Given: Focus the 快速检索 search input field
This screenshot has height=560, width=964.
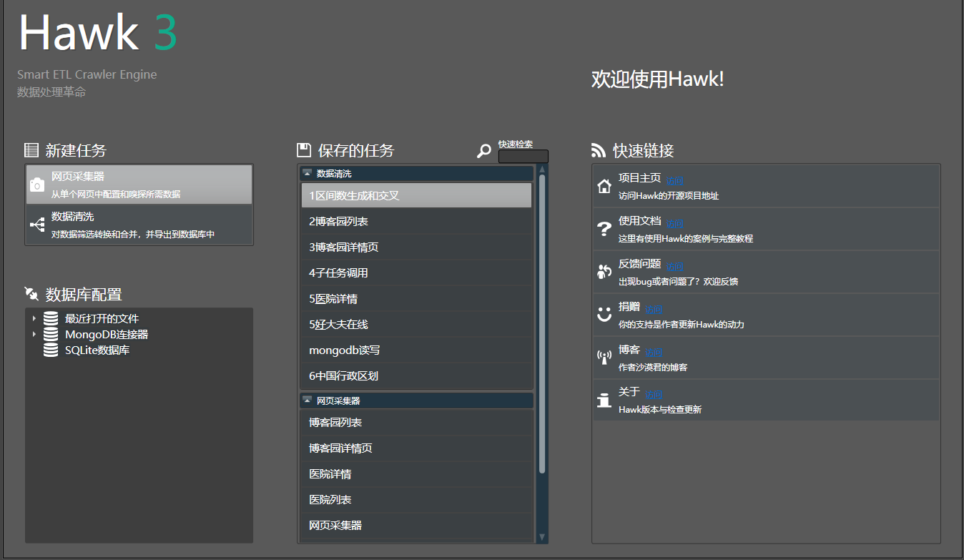Looking at the screenshot, I should 523,156.
